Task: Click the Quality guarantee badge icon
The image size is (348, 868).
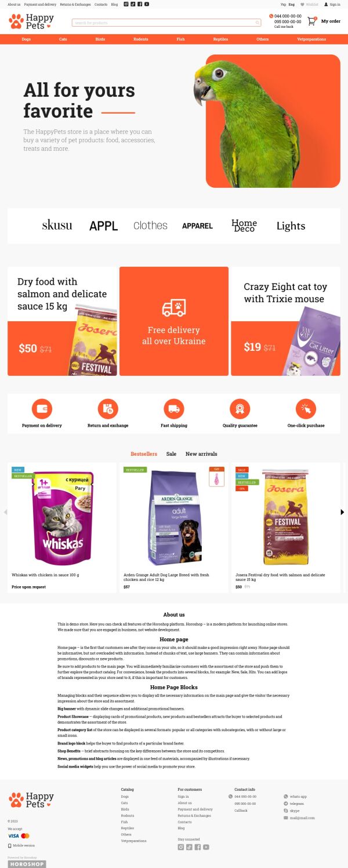Action: (240, 409)
